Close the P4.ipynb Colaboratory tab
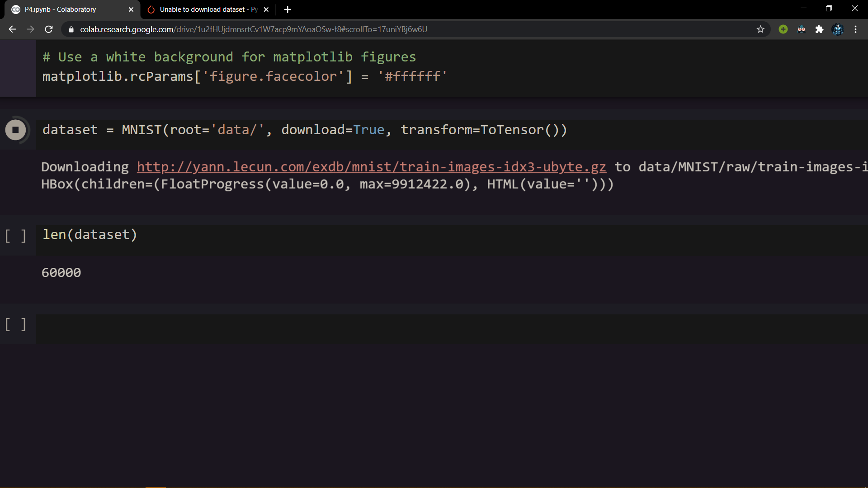Viewport: 868px width, 488px height. click(131, 9)
